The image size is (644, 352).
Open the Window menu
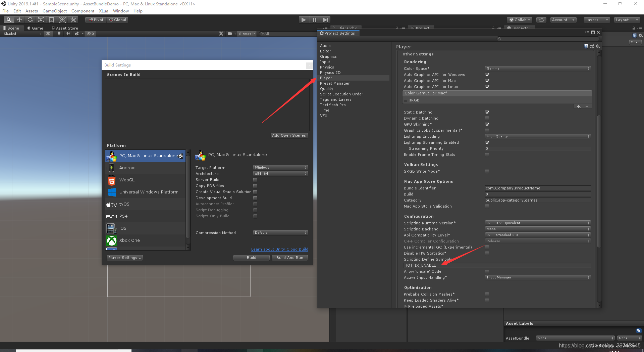(x=121, y=11)
